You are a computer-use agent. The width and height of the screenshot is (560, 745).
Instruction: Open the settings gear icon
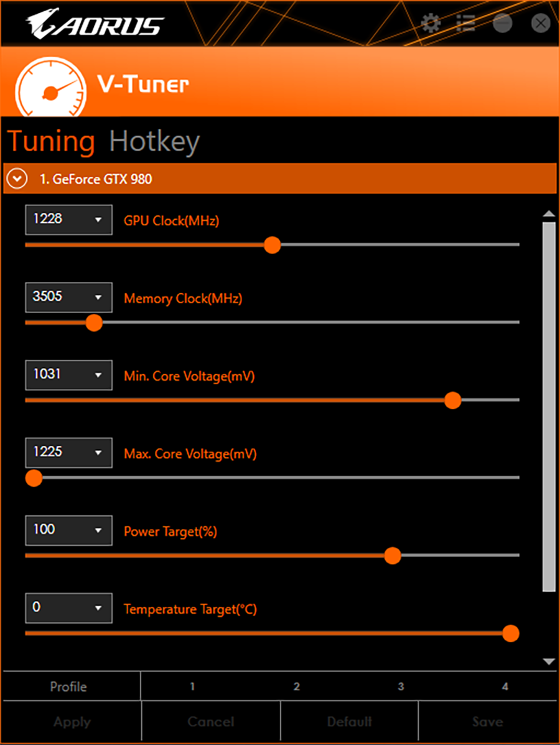pyautogui.click(x=431, y=23)
